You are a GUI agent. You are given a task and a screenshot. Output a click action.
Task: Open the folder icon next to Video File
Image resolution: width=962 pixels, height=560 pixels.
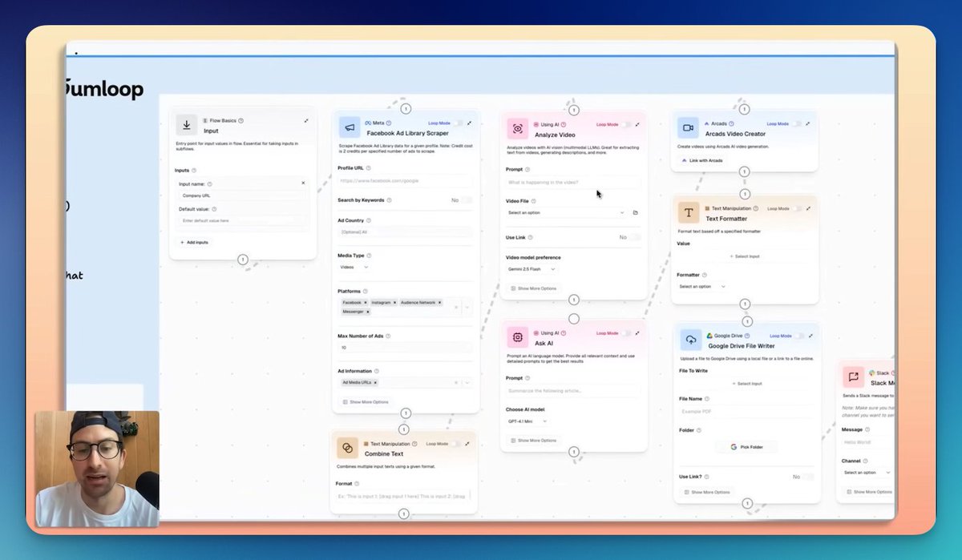(x=635, y=213)
